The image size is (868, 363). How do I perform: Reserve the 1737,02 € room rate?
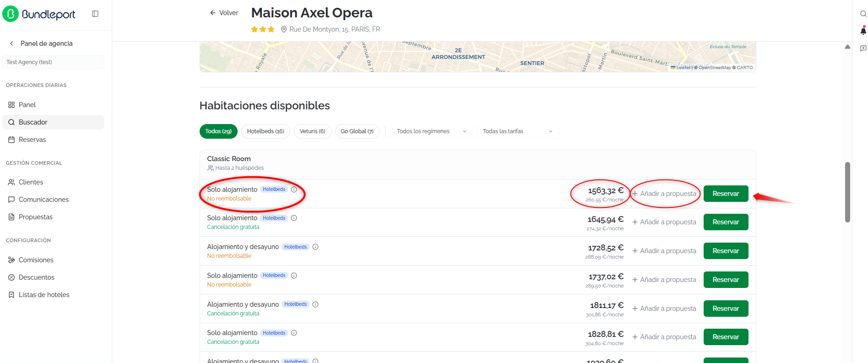(x=726, y=280)
